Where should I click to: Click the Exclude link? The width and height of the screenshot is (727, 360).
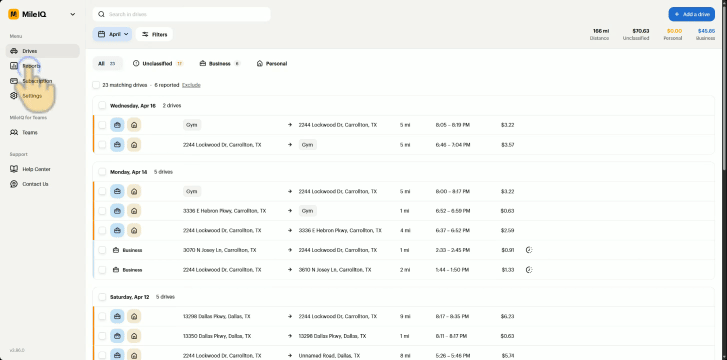tap(191, 85)
